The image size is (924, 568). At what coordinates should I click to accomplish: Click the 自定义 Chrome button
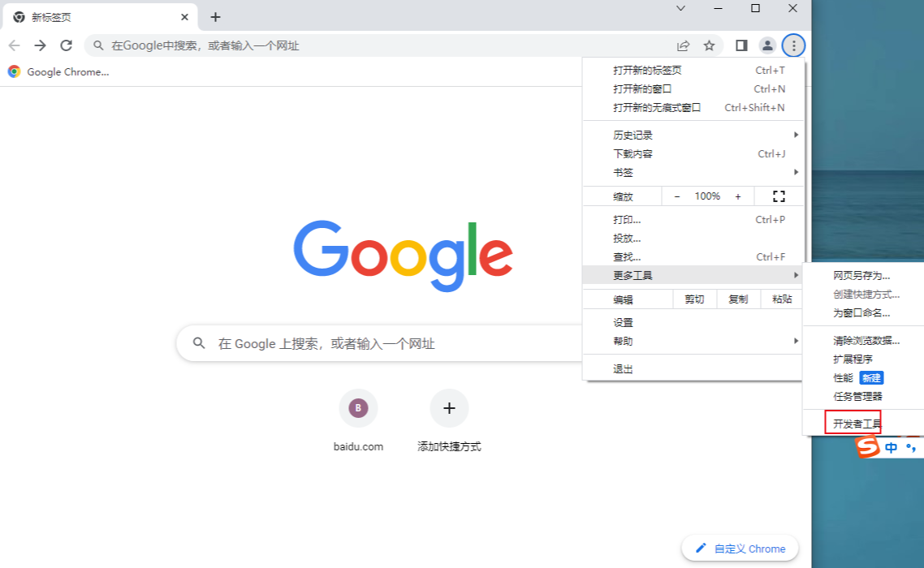tap(740, 549)
